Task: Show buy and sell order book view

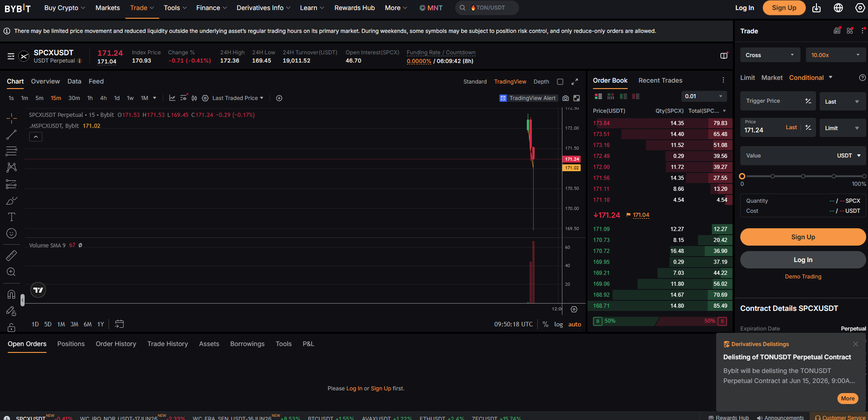Action: tap(598, 96)
